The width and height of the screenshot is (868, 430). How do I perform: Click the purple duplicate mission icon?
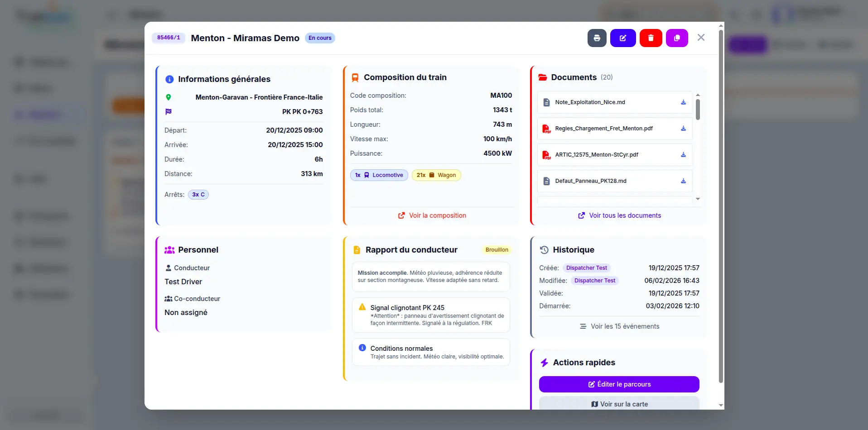677,38
